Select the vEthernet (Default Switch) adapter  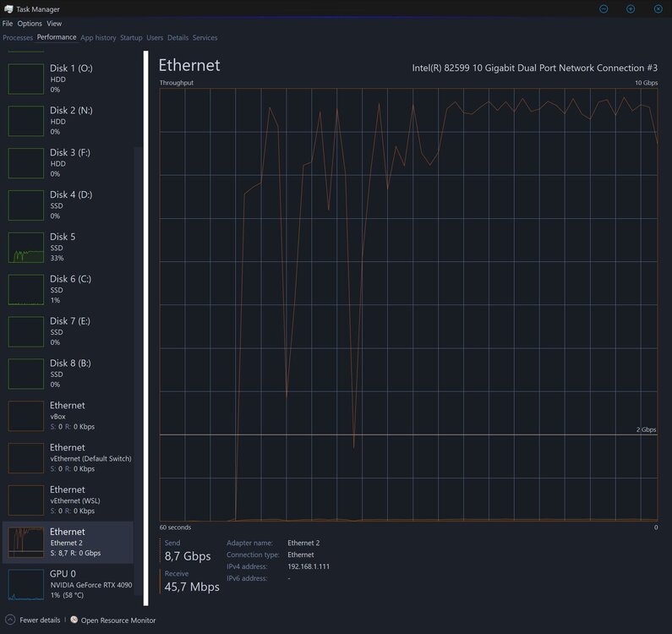click(68, 458)
